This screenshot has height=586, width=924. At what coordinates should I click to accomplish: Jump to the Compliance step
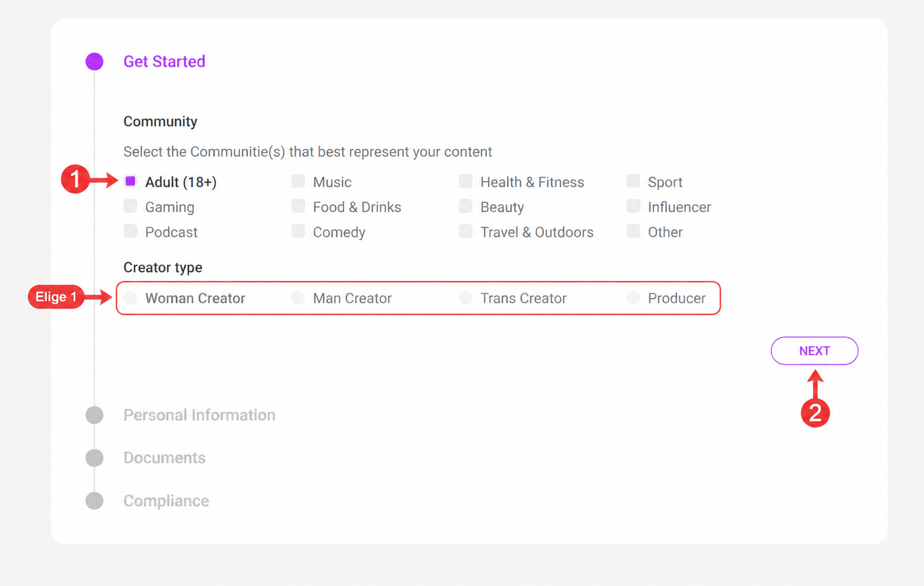166,501
